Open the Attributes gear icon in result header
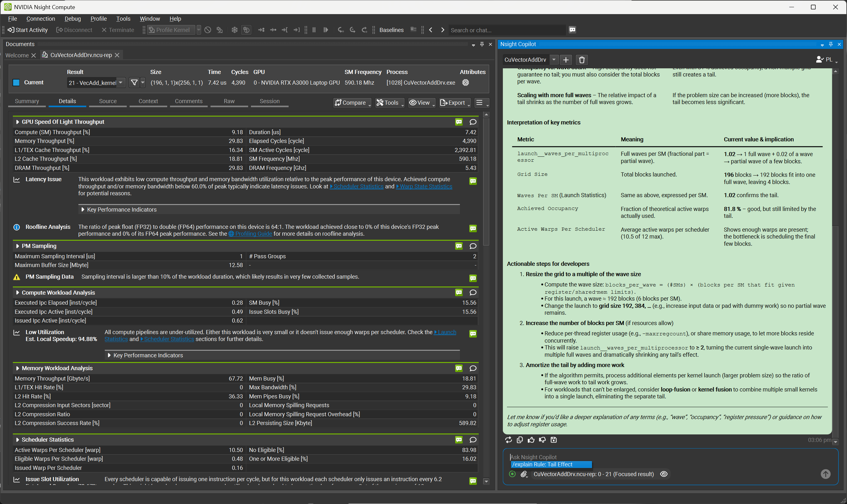The image size is (847, 504). coord(466,82)
